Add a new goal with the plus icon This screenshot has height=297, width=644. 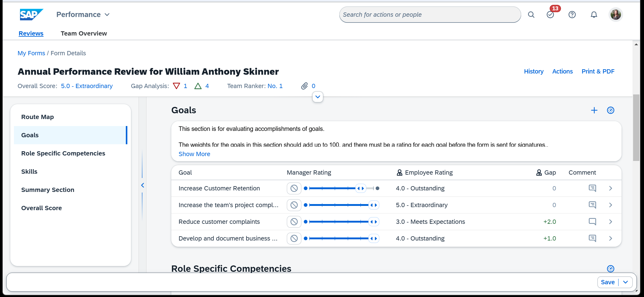pos(594,110)
